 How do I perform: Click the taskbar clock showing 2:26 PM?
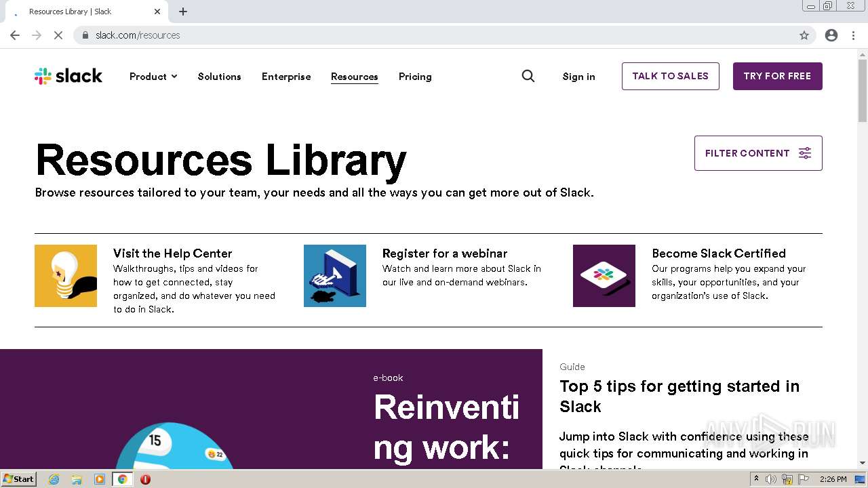click(x=833, y=479)
